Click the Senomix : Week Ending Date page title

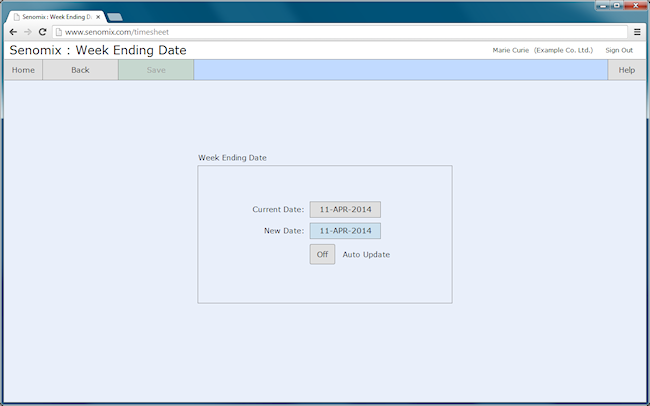(x=98, y=50)
